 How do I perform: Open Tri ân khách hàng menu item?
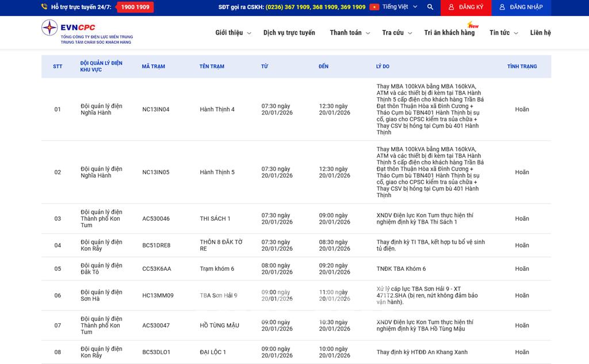[x=449, y=33]
